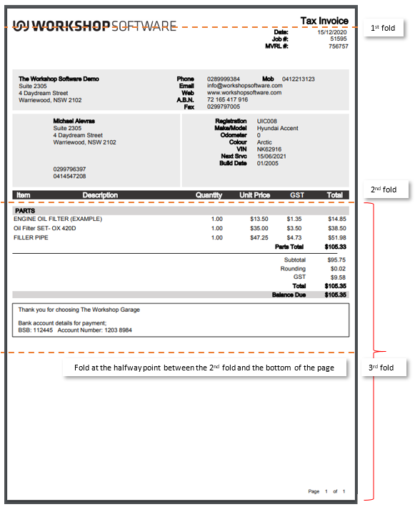Select MVRL number 756757
The width and height of the screenshot is (420, 512).
pos(339,46)
